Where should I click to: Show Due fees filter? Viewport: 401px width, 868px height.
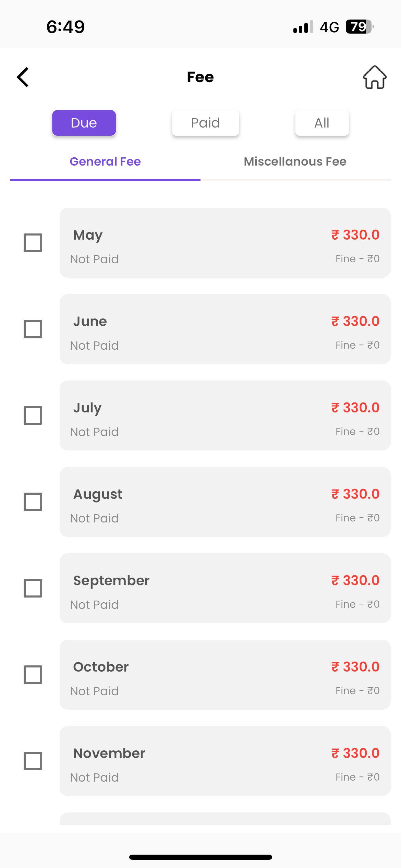click(84, 123)
